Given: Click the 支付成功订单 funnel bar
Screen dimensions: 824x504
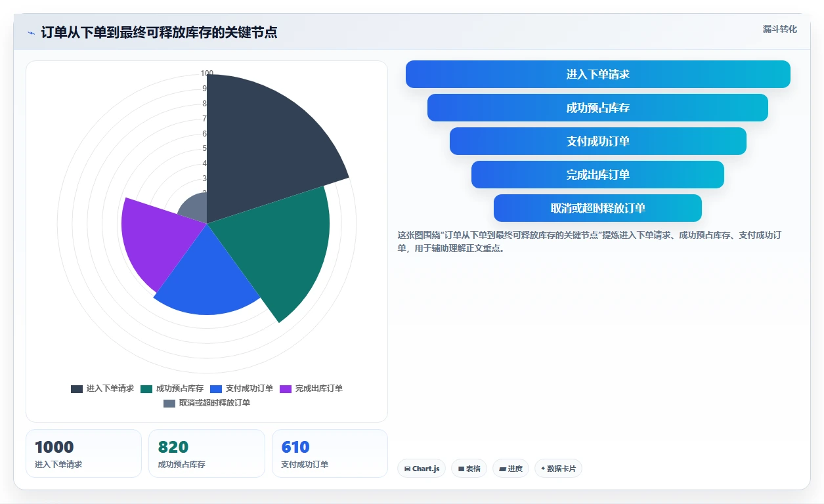Looking at the screenshot, I should point(598,141).
